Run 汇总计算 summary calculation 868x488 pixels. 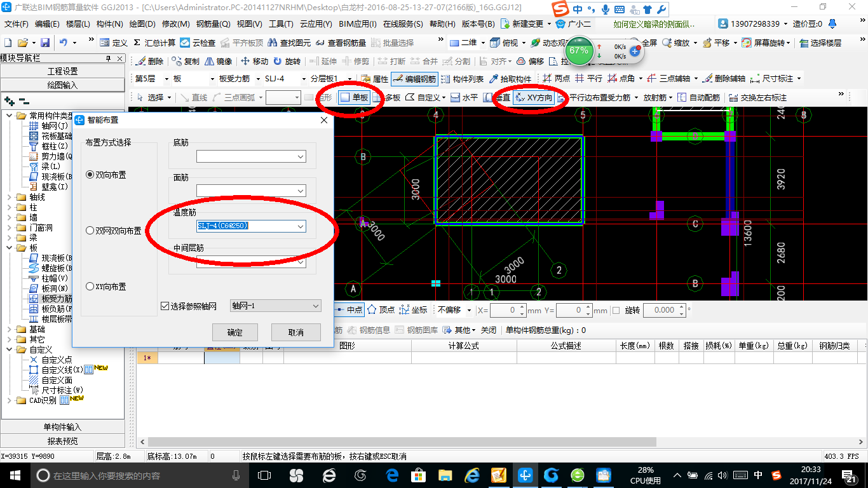coord(154,43)
